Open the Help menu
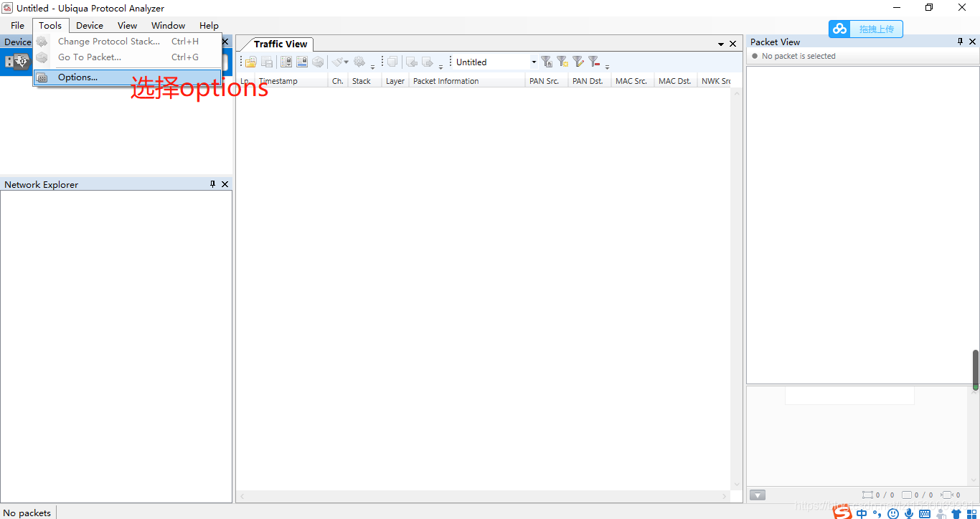The image size is (980, 519). 209,25
